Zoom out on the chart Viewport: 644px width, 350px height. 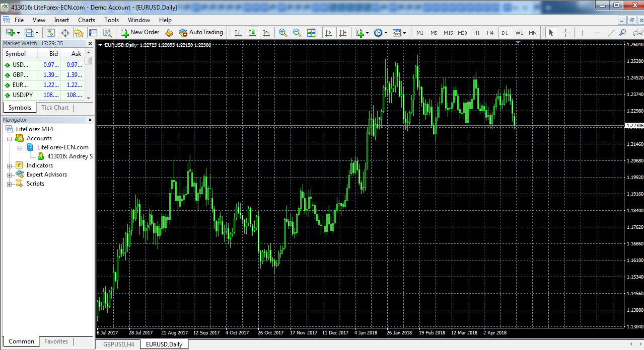[297, 32]
